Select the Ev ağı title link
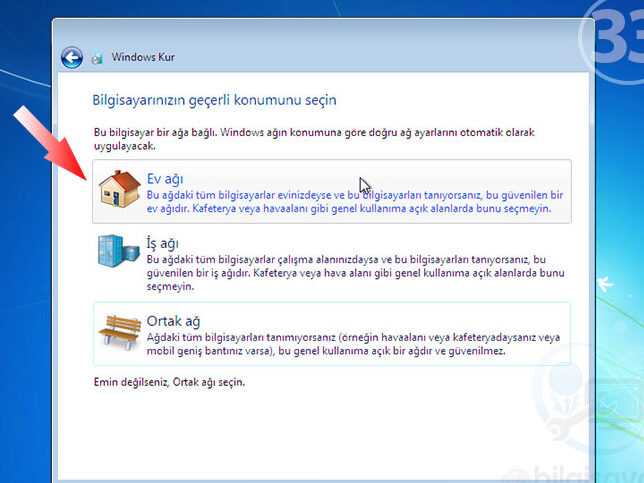This screenshot has width=644, height=483. [x=165, y=179]
